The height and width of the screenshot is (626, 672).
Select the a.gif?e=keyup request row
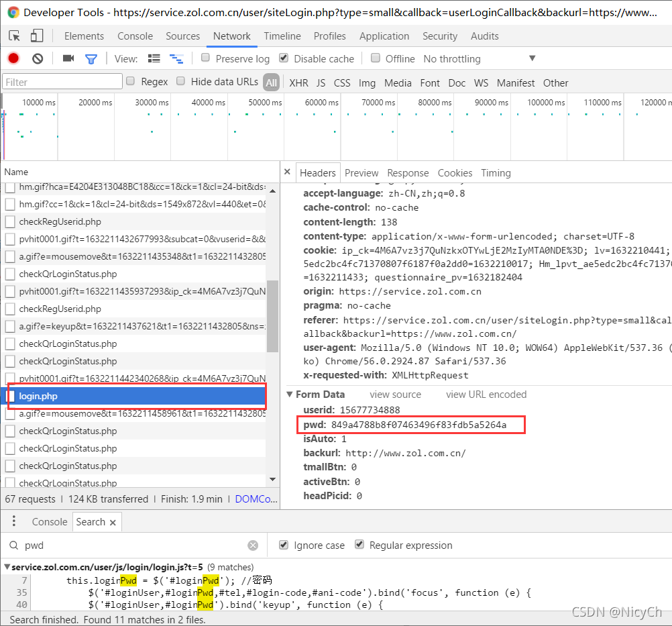click(133, 326)
